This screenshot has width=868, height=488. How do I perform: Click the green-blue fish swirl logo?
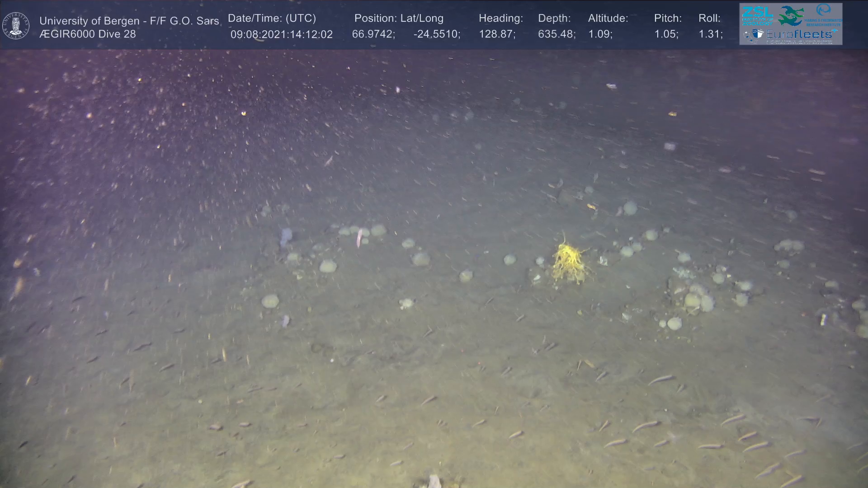(x=791, y=15)
